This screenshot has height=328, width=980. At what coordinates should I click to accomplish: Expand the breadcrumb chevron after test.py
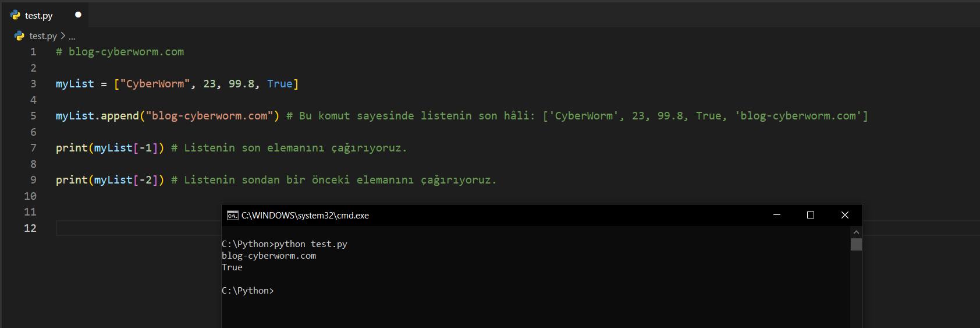pyautogui.click(x=63, y=36)
